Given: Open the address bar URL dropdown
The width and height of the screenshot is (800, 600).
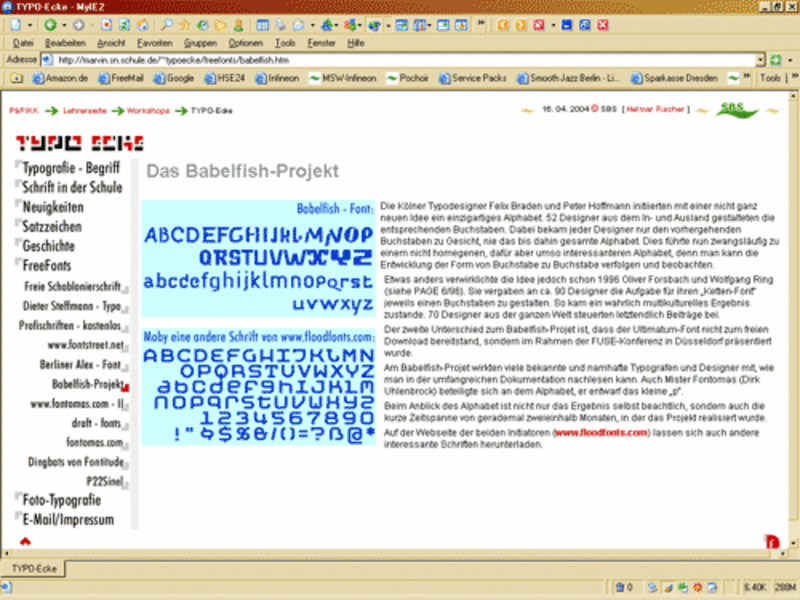Looking at the screenshot, I should coord(761,60).
